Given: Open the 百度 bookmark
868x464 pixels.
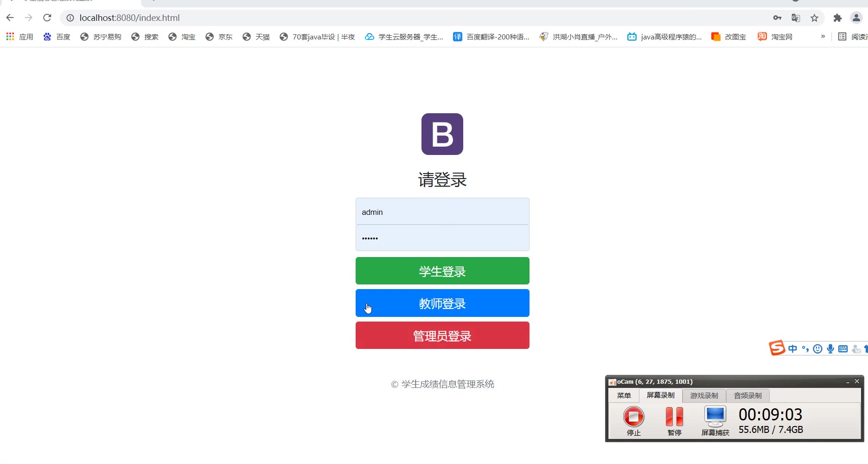Looking at the screenshot, I should [57, 37].
